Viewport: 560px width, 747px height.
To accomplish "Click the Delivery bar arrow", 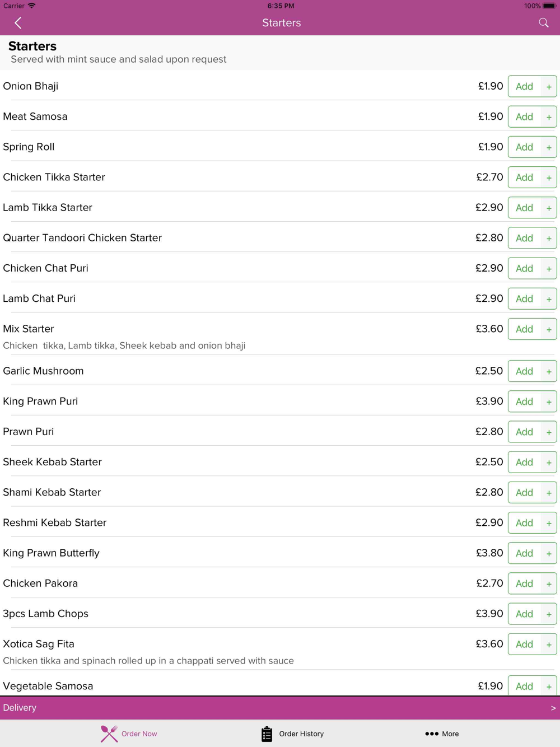I will [x=553, y=708].
